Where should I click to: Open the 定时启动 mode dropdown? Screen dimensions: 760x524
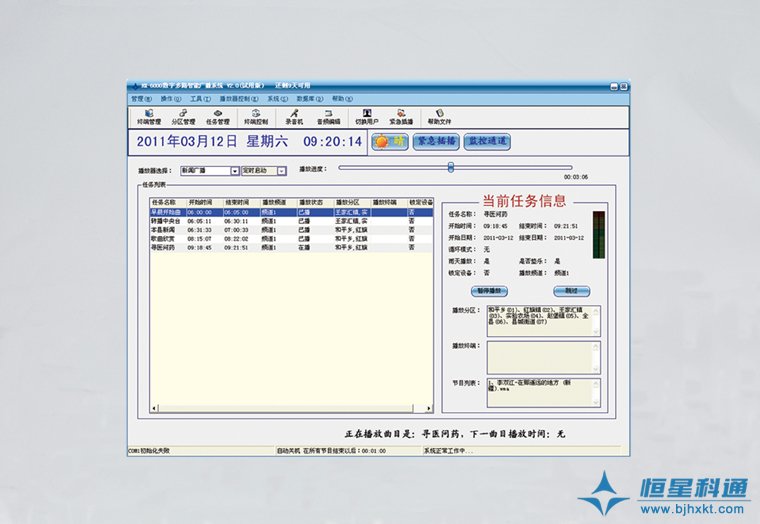coord(282,171)
